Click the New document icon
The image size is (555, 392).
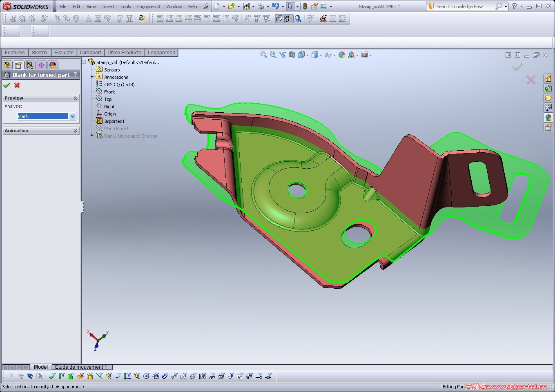click(217, 6)
